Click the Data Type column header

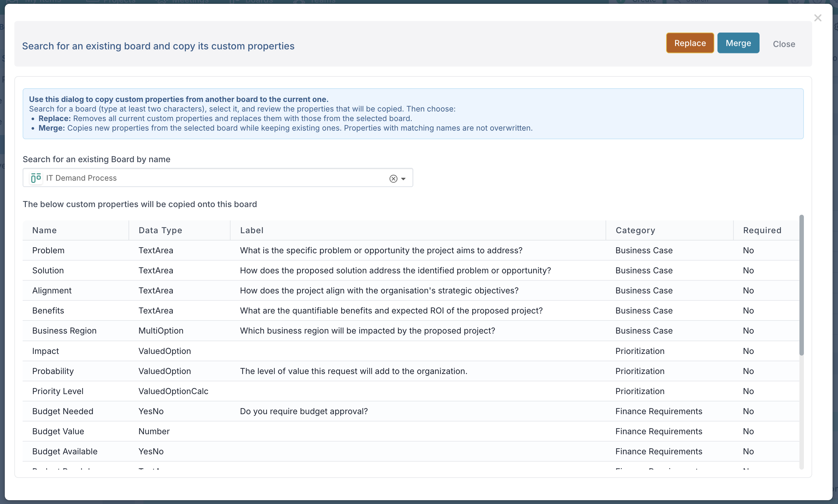[x=160, y=230]
